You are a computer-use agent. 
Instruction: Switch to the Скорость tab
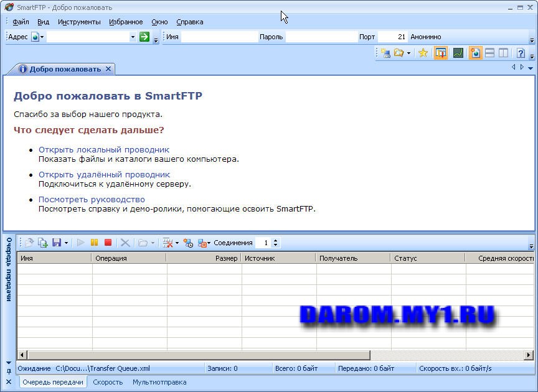[108, 382]
